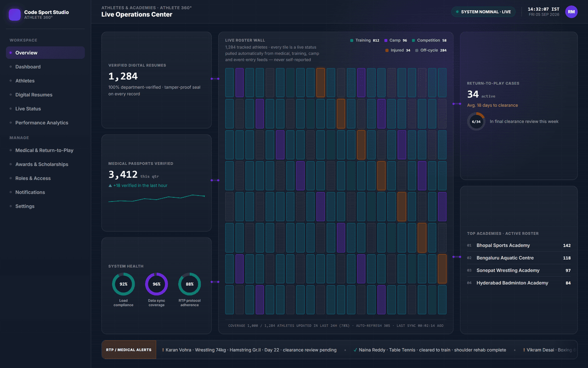Open the Karan Vohra hamstring alert

[249, 350]
